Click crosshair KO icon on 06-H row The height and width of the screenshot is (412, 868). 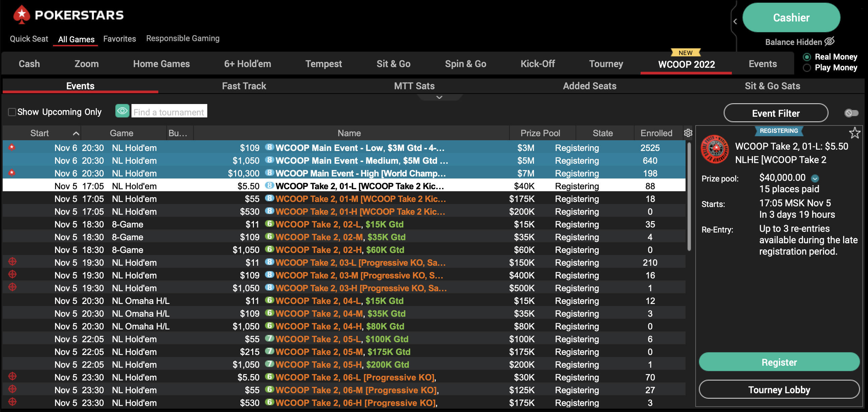click(12, 402)
